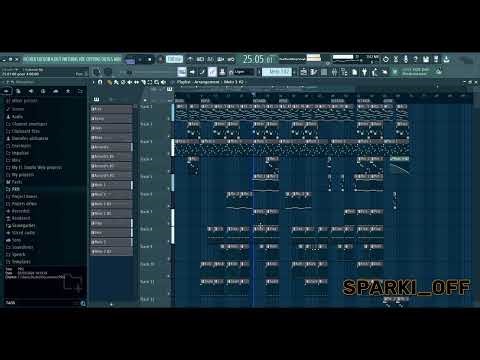
Task: Click the tempo display field
Action: (174, 59)
